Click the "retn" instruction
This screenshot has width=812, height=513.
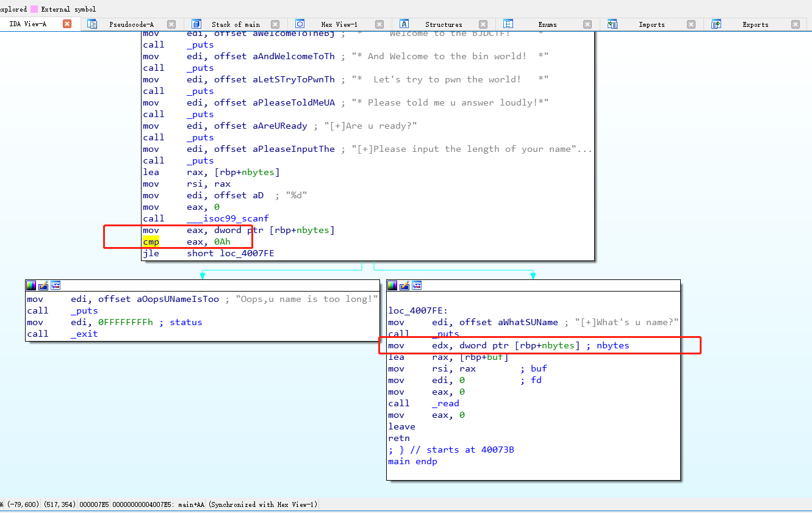399,438
